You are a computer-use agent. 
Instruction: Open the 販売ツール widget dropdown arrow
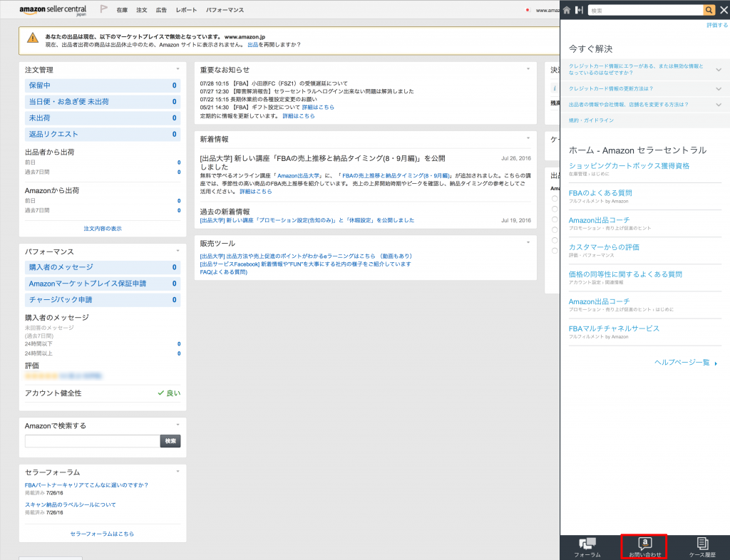(x=528, y=242)
